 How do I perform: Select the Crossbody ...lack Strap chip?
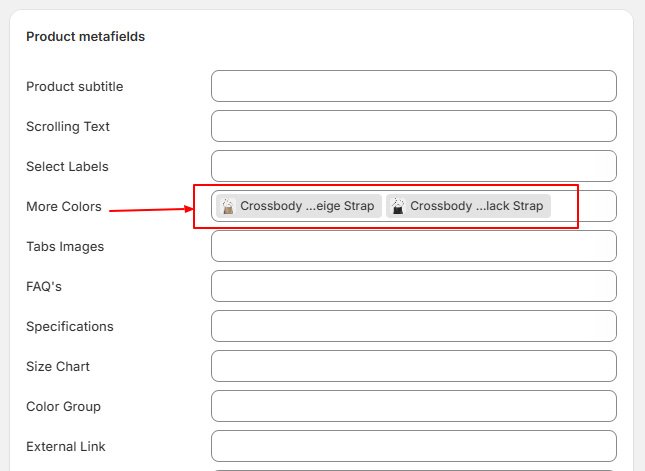tap(468, 206)
